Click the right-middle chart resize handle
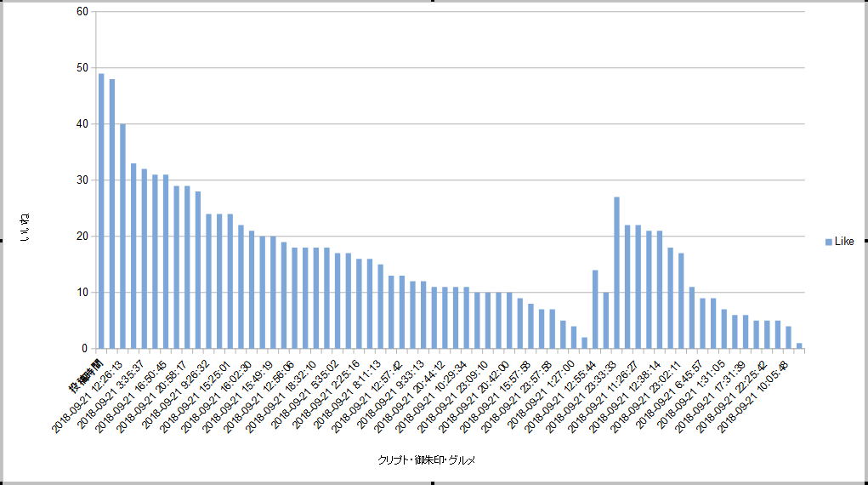 [866, 242]
